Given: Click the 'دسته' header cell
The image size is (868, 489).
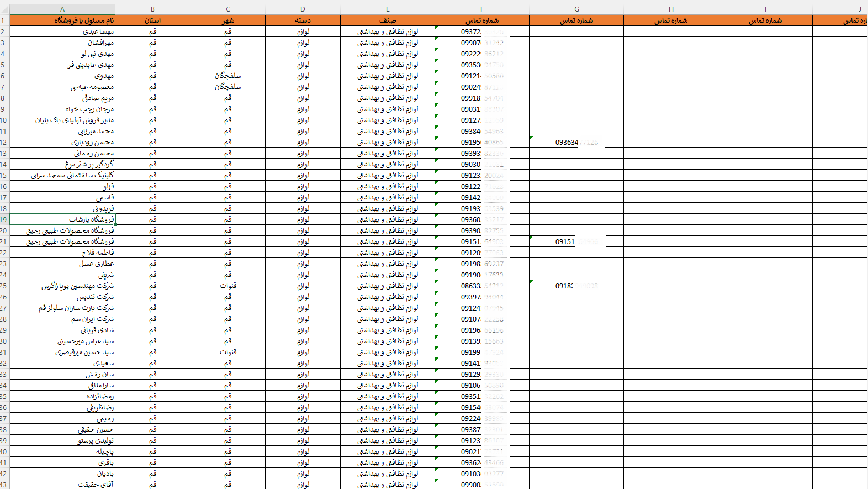Looking at the screenshot, I should click(x=303, y=20).
